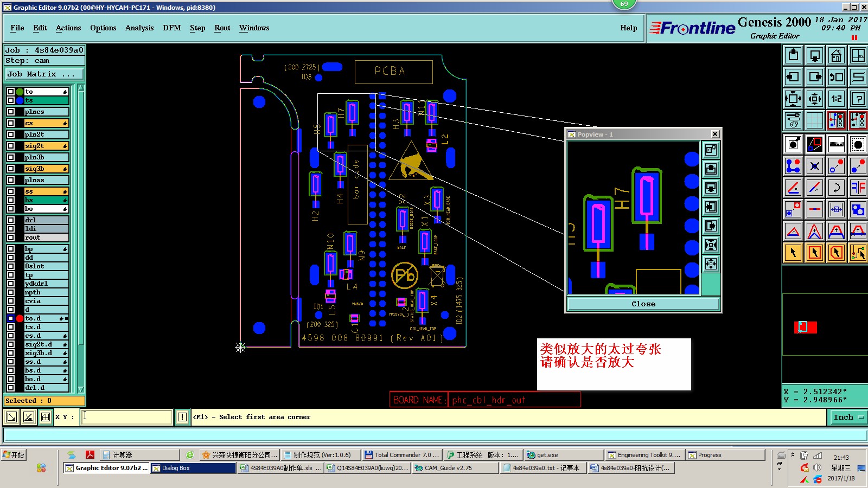The height and width of the screenshot is (488, 868).
Task: Open Engineering Toolkit taskbar item
Action: point(644,455)
